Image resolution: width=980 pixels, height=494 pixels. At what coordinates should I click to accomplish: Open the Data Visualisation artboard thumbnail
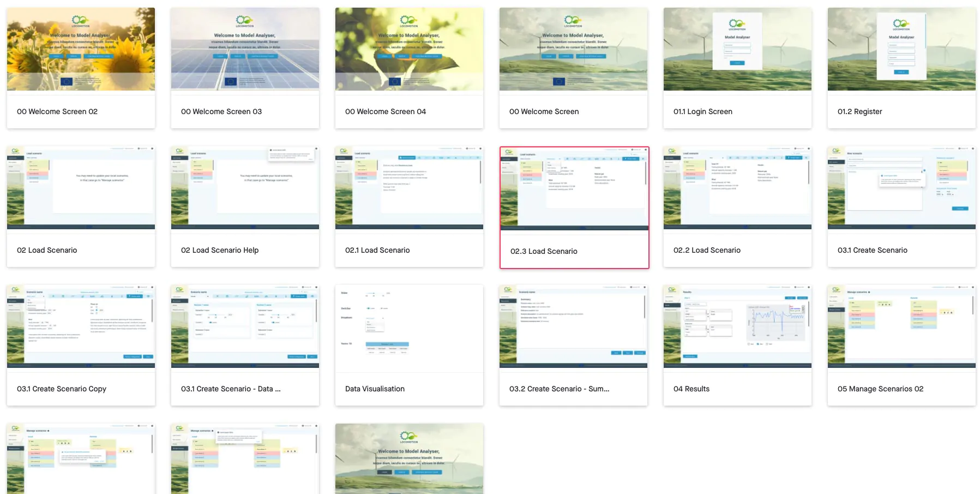pyautogui.click(x=409, y=326)
